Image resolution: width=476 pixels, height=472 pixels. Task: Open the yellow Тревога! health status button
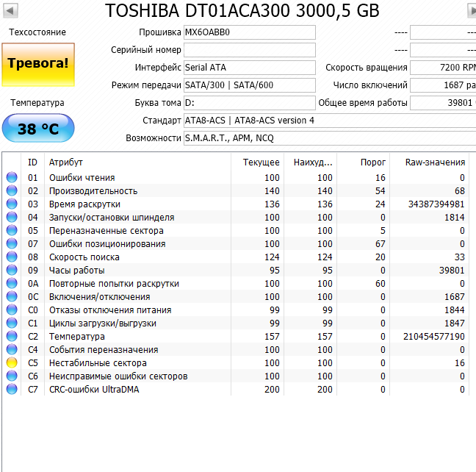pos(38,65)
